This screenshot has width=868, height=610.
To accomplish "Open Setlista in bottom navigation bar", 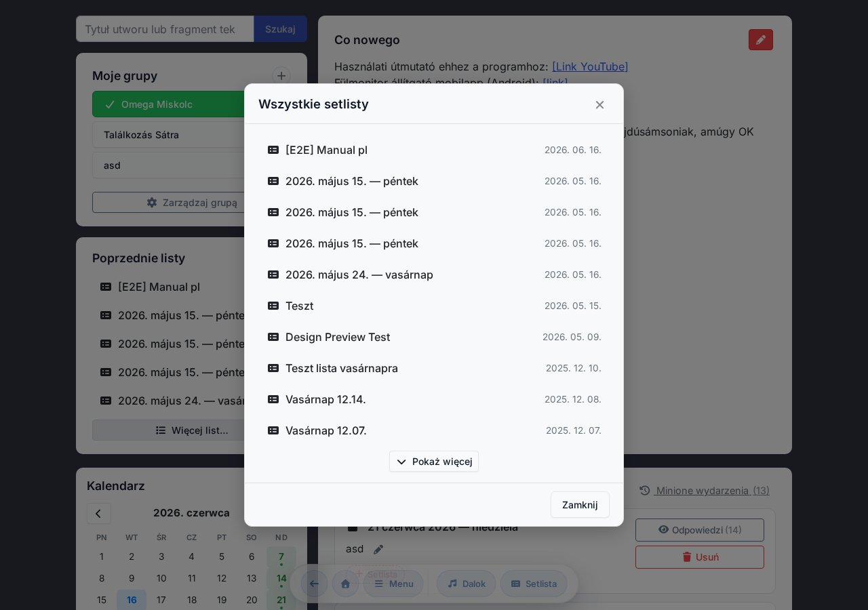I will click(x=534, y=584).
